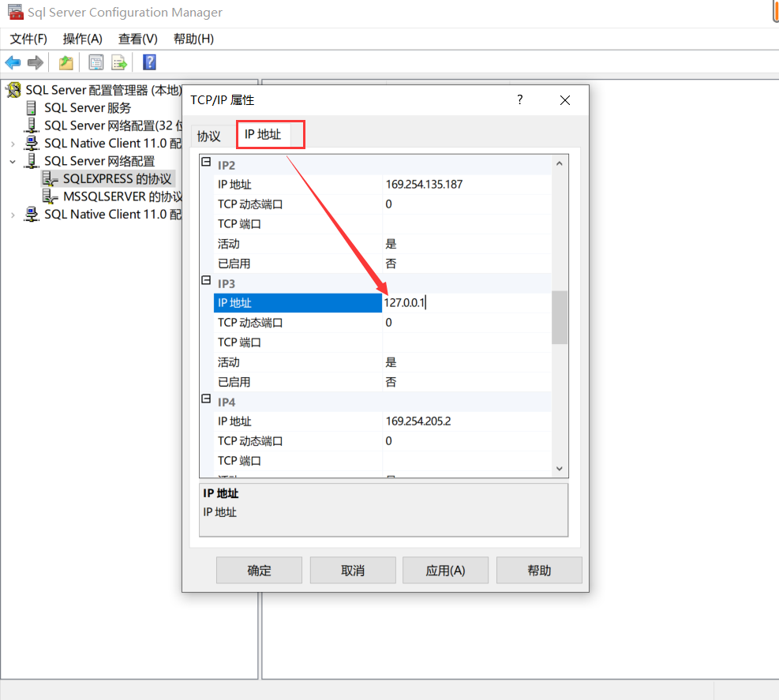Collapse the IP3 section
The height and width of the screenshot is (700, 779).
(x=206, y=280)
